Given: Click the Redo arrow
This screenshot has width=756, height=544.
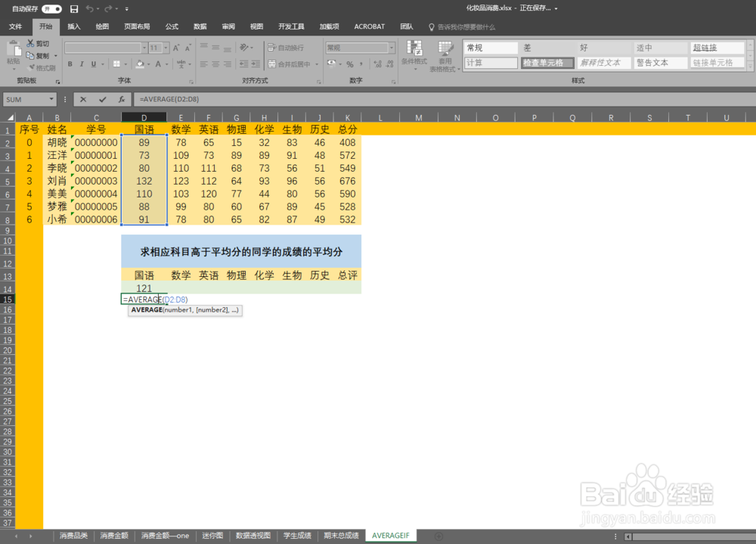Looking at the screenshot, I should tap(108, 8).
